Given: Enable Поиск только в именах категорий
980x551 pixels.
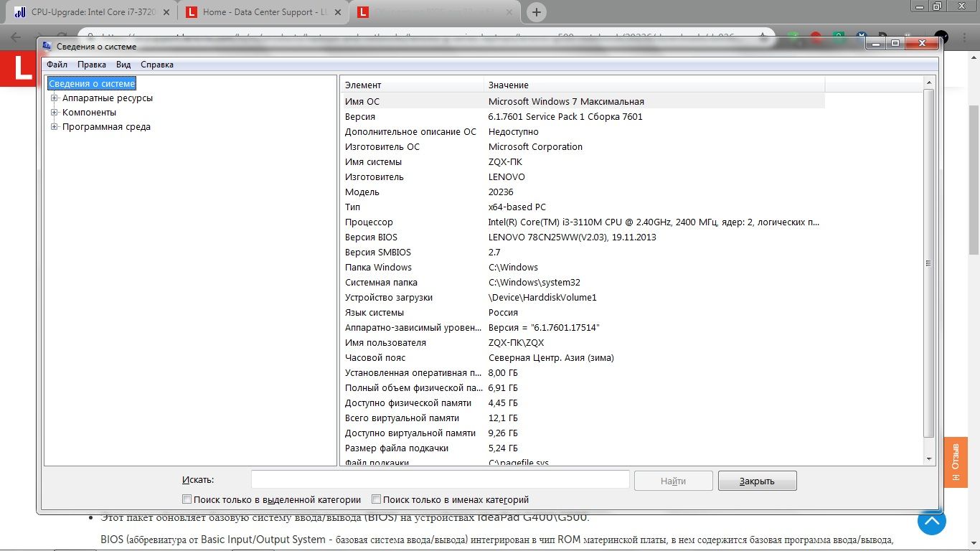Looking at the screenshot, I should click(x=376, y=499).
